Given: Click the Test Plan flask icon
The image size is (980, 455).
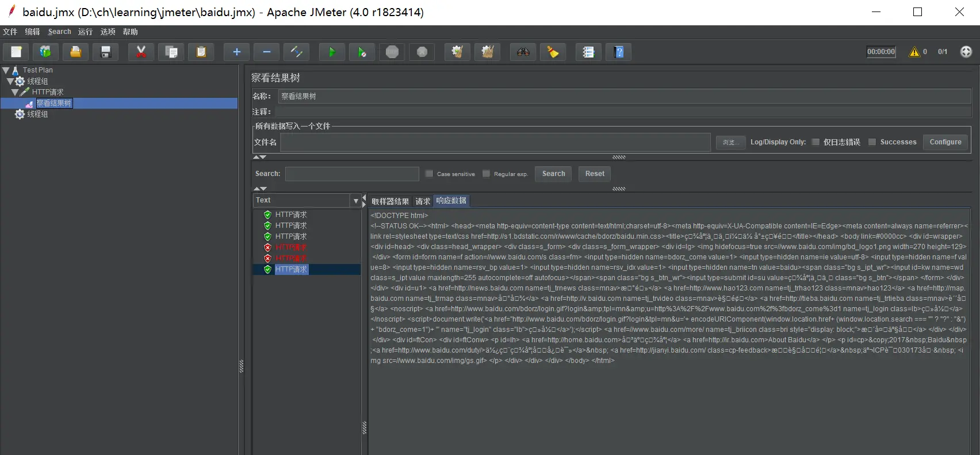Looking at the screenshot, I should coord(16,70).
